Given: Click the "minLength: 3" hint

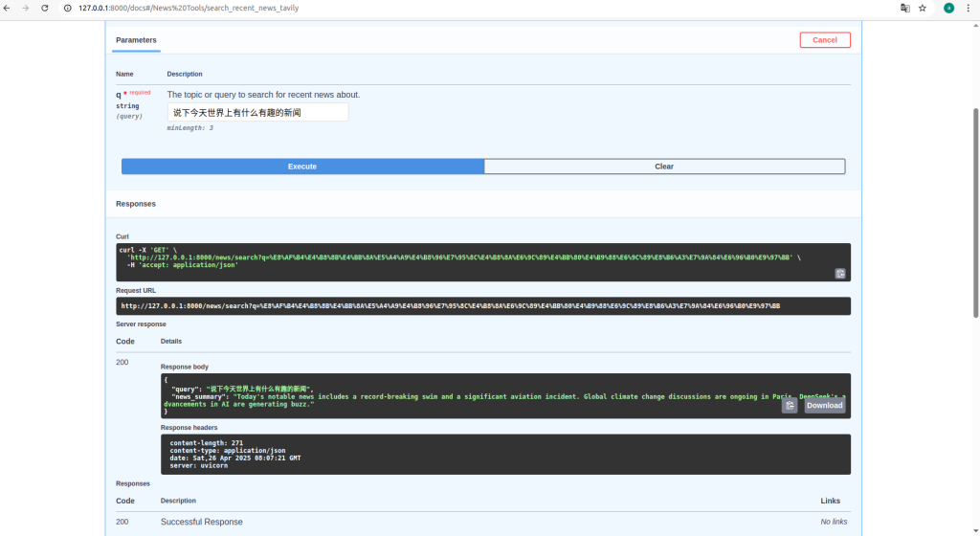Looking at the screenshot, I should (x=190, y=128).
